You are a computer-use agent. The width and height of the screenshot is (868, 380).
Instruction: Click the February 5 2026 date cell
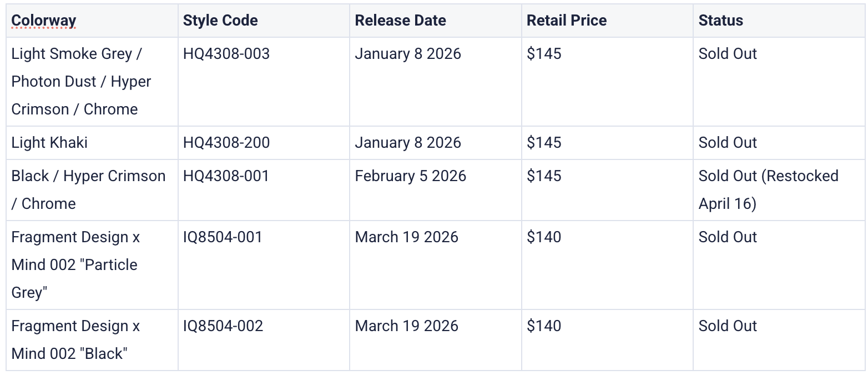click(x=410, y=176)
